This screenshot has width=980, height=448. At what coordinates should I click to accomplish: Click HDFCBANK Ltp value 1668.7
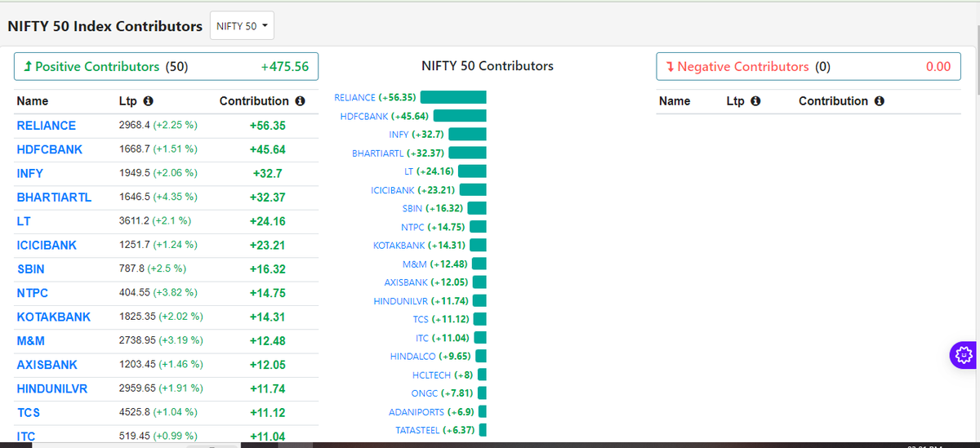(135, 149)
